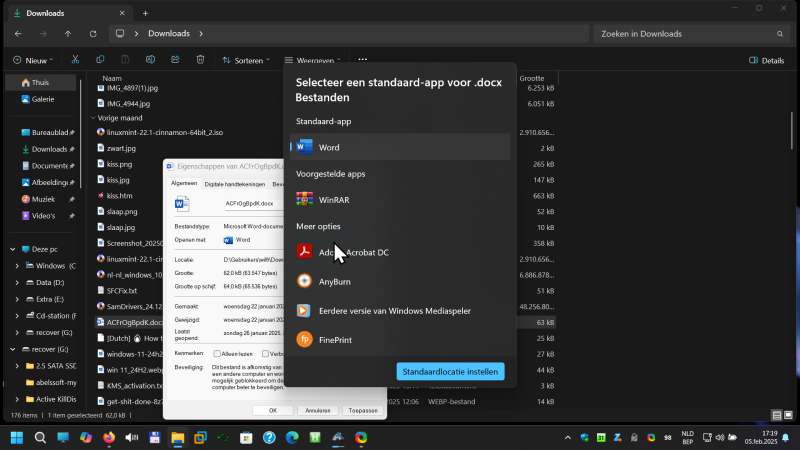
Task: Toggle the Verborgen checkbox in properties
Action: click(x=265, y=354)
